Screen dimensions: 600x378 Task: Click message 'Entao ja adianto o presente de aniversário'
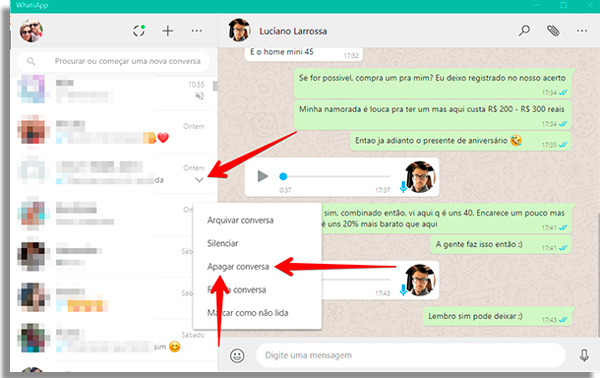click(x=461, y=141)
